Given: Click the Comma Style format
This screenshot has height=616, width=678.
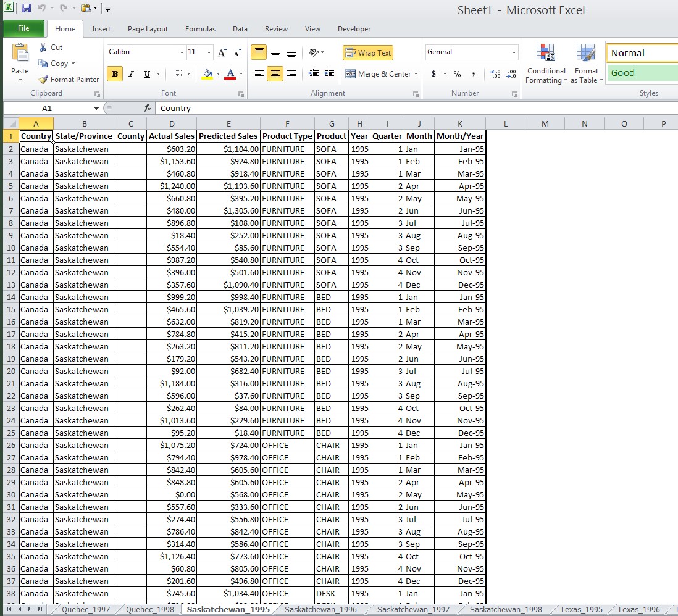Looking at the screenshot, I should 473,73.
